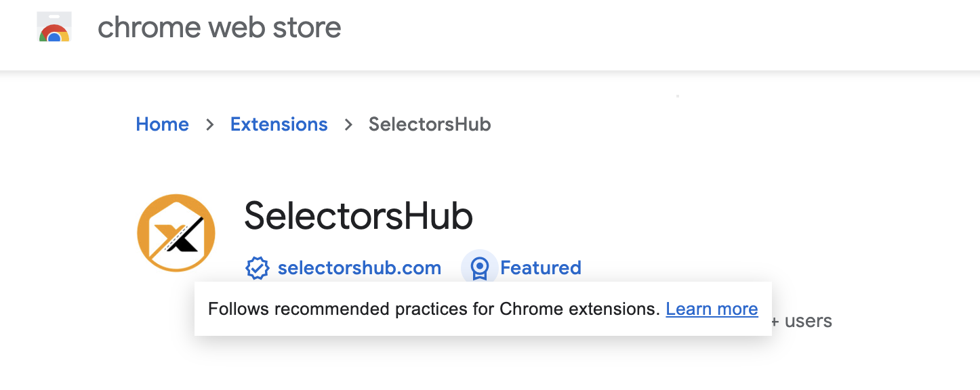Image resolution: width=980 pixels, height=390 pixels.
Task: Click the 'chrome web store' header title
Action: click(x=220, y=28)
